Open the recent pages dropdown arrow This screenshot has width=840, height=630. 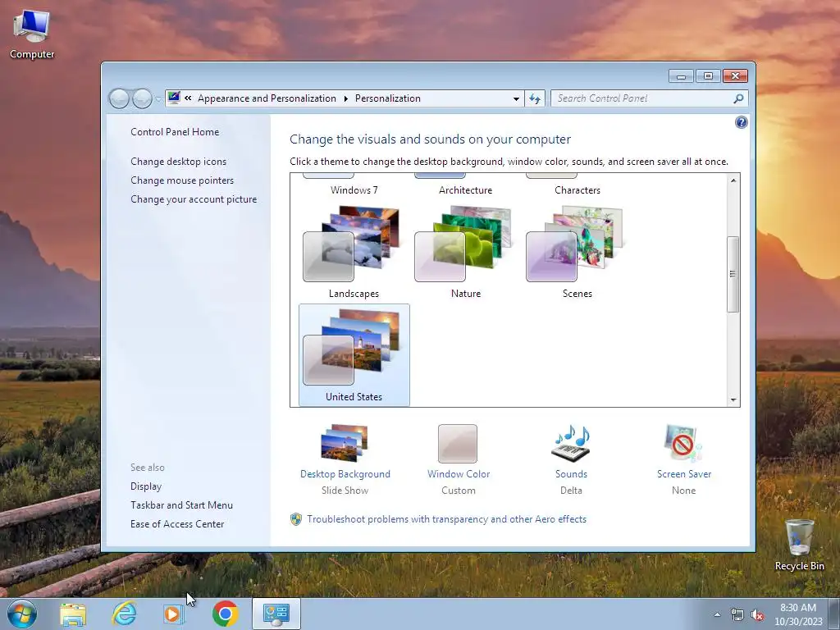coord(158,99)
